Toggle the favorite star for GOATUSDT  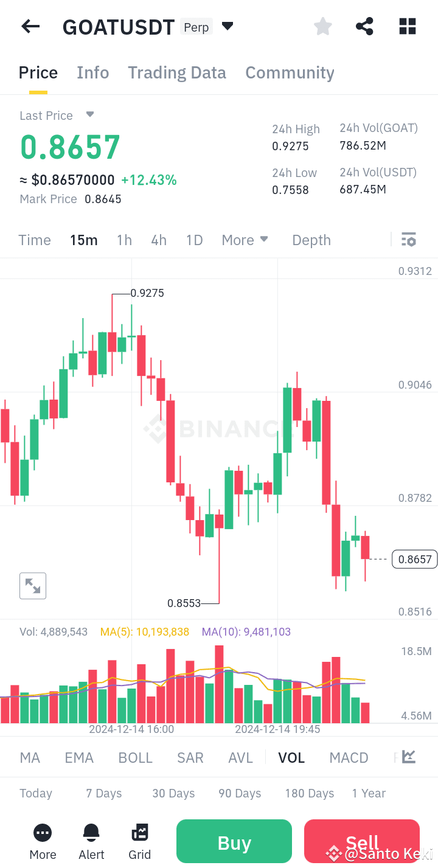tap(322, 26)
